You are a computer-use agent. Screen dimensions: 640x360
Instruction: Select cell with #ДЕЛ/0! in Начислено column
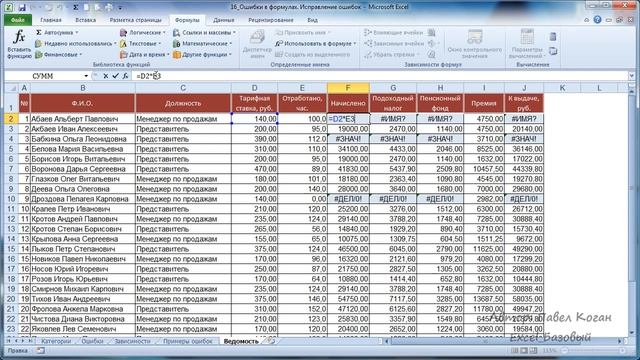pos(349,199)
